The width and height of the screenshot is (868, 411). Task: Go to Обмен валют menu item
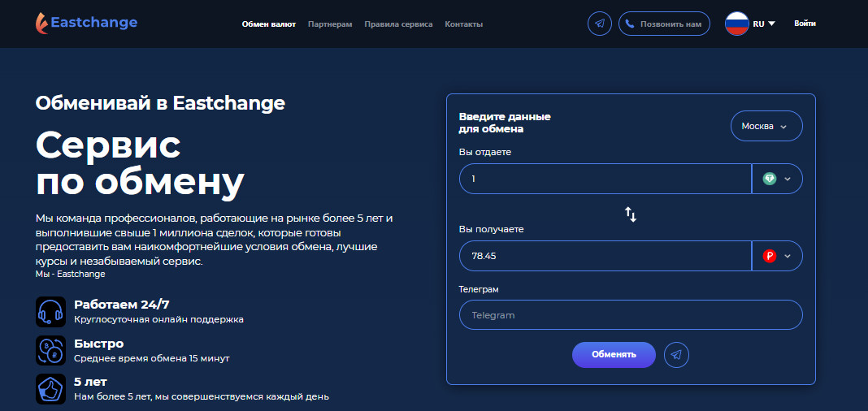(x=269, y=24)
